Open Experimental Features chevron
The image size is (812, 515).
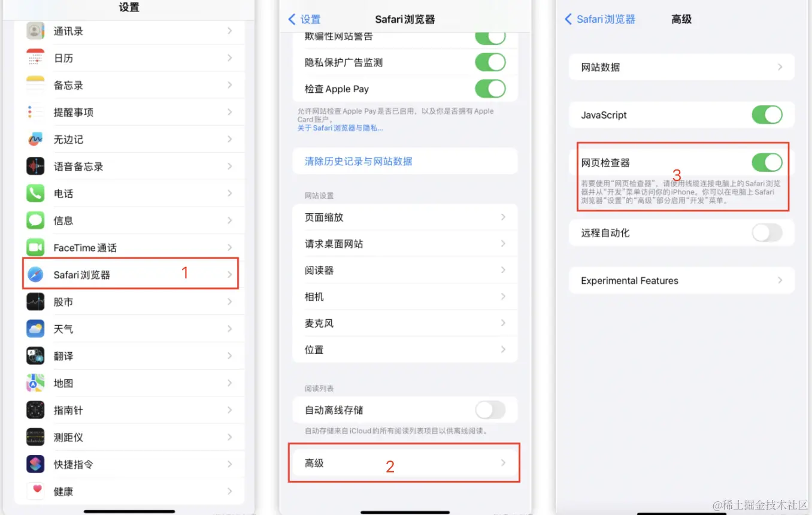coord(780,280)
